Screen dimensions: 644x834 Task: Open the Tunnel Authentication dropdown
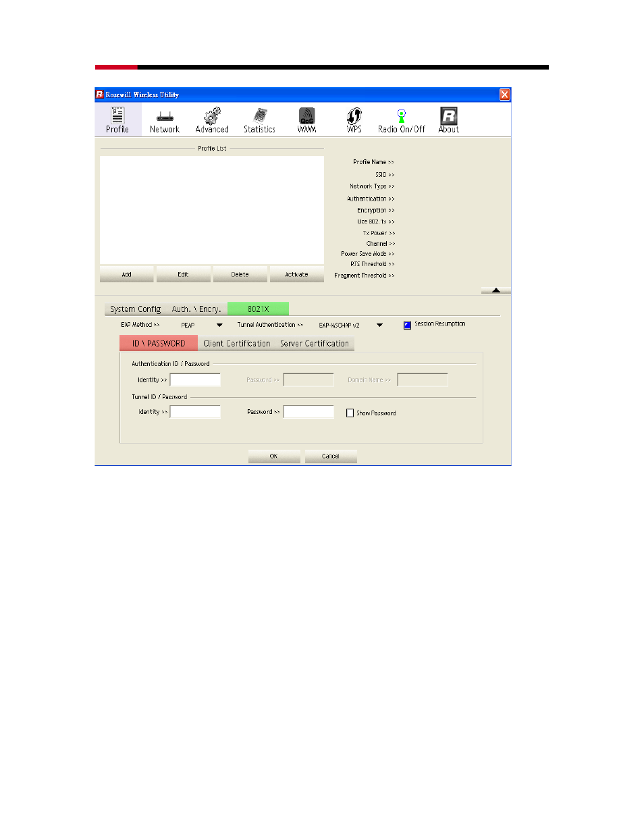(x=379, y=325)
